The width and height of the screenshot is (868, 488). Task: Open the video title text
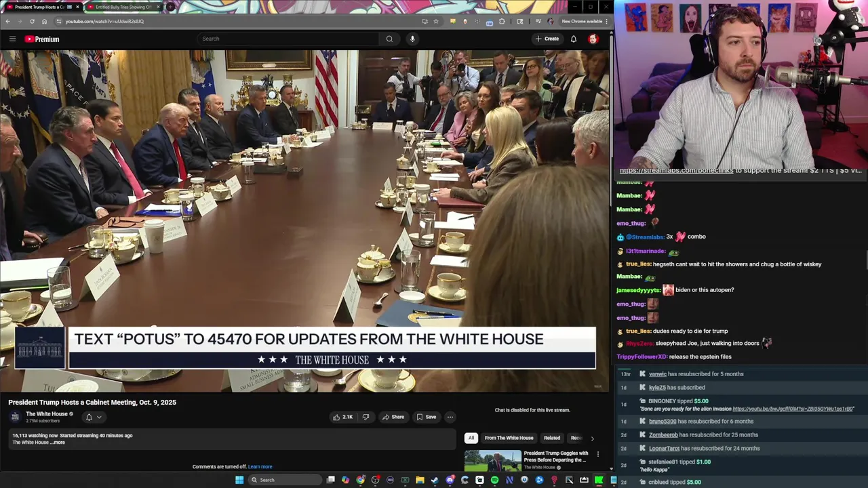pyautogui.click(x=92, y=403)
